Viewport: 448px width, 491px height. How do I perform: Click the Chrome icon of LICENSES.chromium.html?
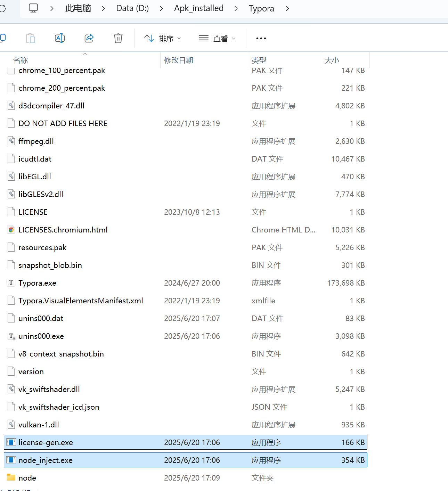click(11, 230)
